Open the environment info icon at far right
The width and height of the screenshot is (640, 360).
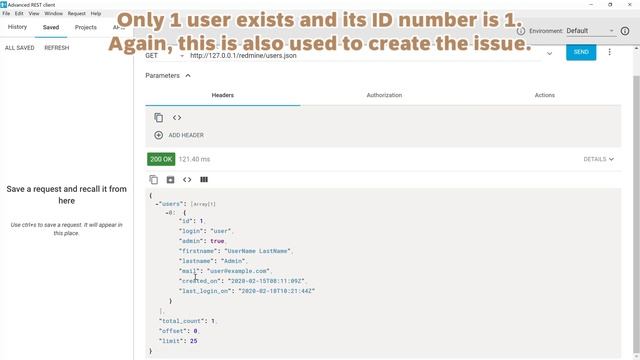click(625, 31)
